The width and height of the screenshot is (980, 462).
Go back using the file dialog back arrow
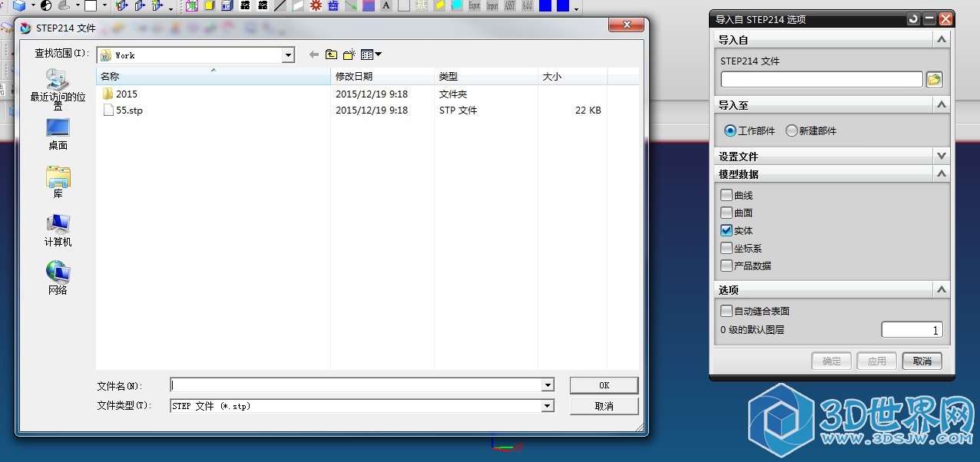[313, 54]
